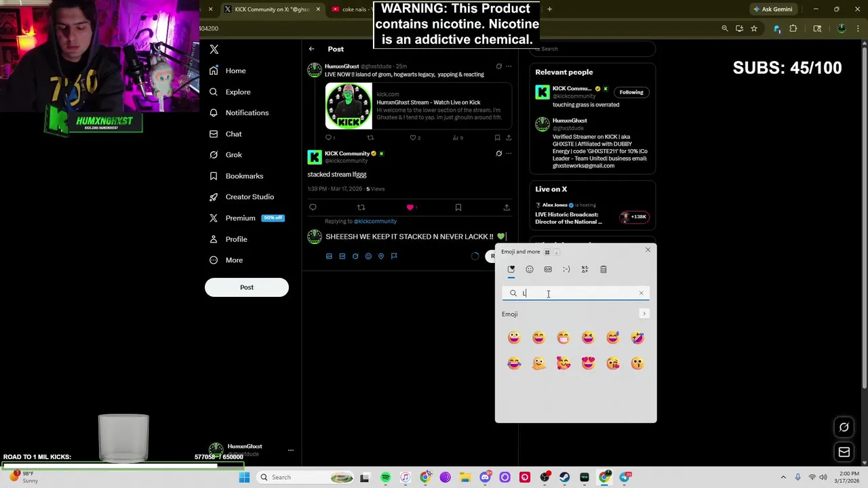Select the Clipboard history tab in emoji panel
Viewport: 868px width, 488px height.
tap(603, 269)
